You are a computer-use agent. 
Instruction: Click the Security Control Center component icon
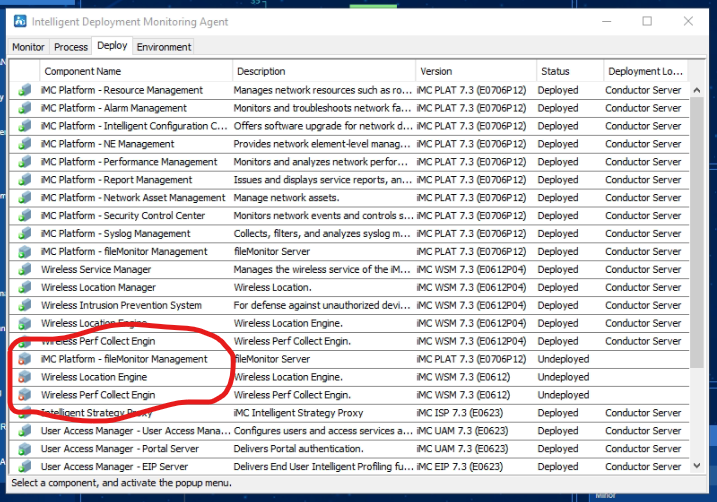(x=25, y=215)
